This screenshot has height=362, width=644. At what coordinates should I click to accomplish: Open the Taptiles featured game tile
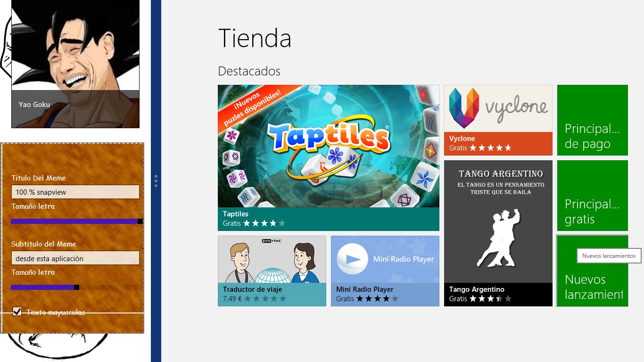point(328,157)
